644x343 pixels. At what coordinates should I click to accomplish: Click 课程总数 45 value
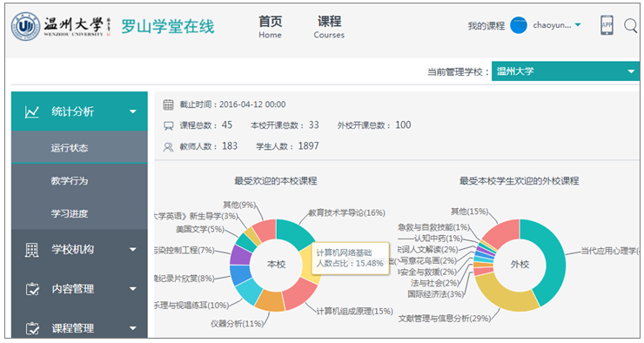(x=227, y=124)
